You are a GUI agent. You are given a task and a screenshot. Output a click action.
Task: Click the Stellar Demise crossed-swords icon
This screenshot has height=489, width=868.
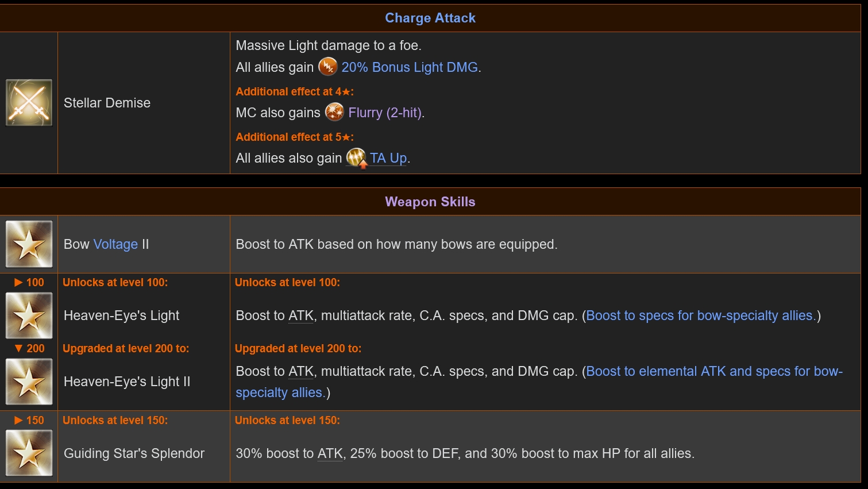pos(29,103)
